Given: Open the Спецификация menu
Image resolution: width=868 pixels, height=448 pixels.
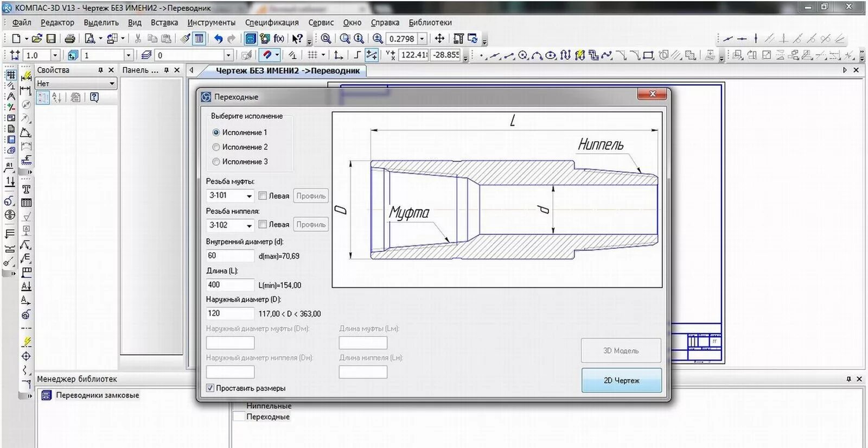Looking at the screenshot, I should coord(272,22).
